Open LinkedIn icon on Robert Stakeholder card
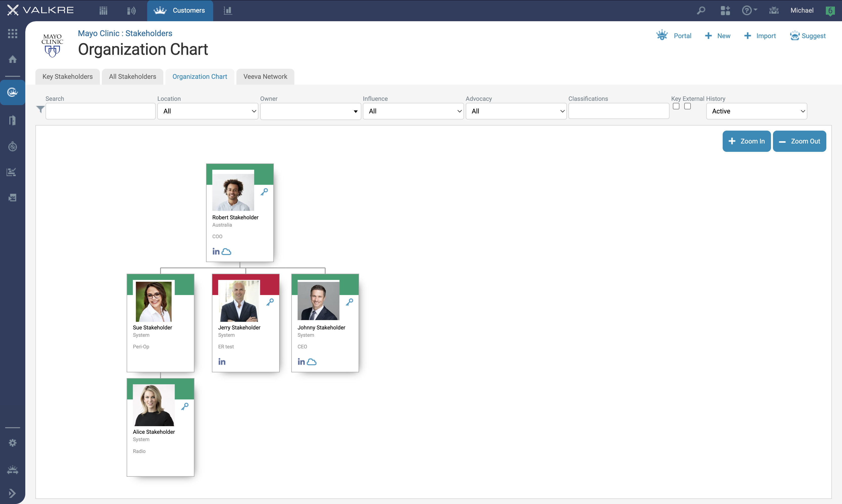The width and height of the screenshot is (842, 504). [216, 251]
